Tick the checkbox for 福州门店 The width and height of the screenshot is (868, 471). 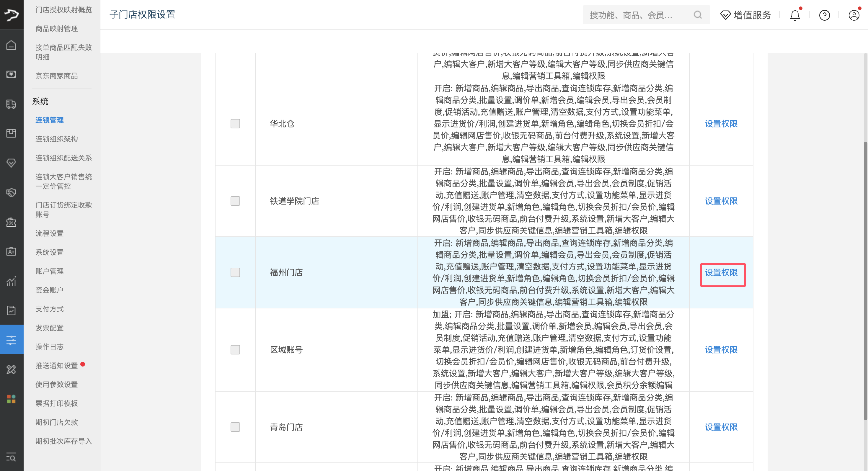pyautogui.click(x=235, y=273)
